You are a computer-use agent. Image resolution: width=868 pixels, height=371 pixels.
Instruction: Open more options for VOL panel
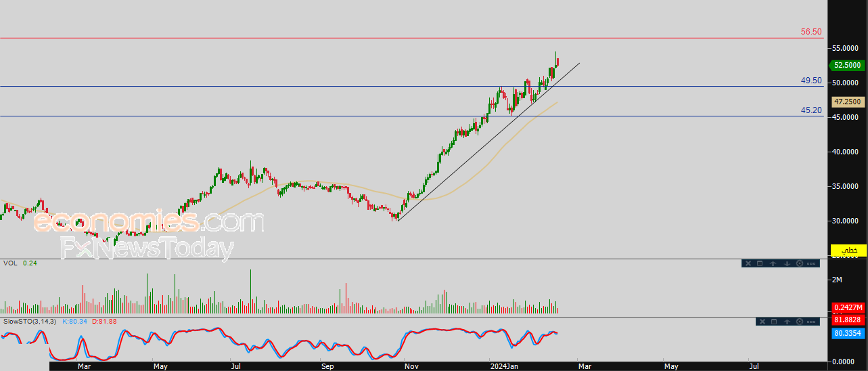[811, 263]
